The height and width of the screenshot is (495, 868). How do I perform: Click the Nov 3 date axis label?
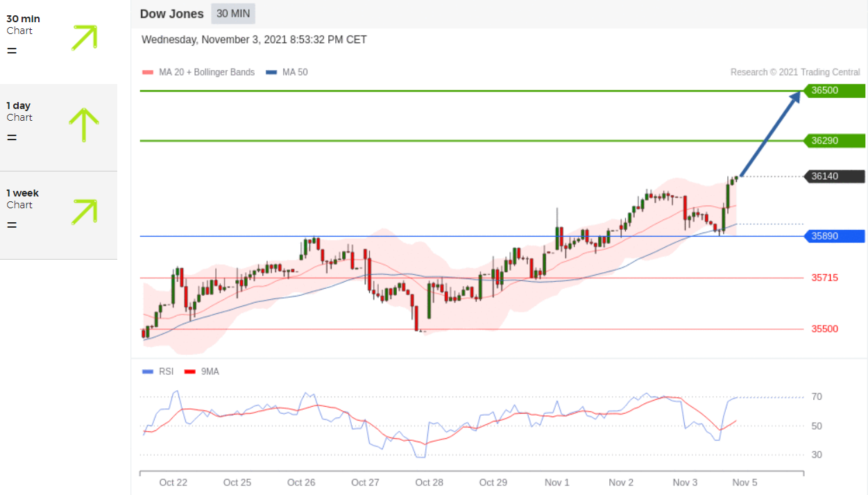click(685, 483)
